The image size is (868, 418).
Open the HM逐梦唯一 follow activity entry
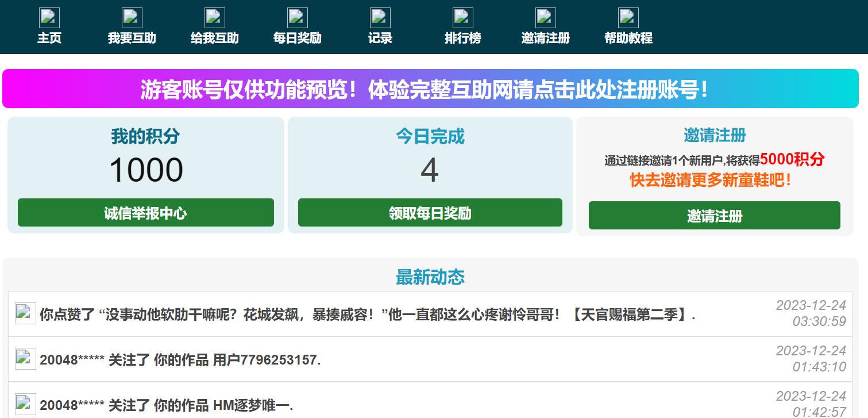pyautogui.click(x=166, y=405)
